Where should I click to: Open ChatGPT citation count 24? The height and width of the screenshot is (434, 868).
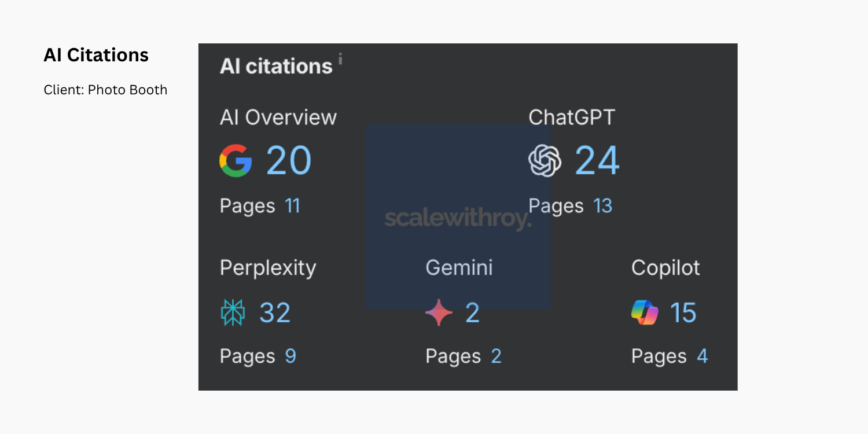pyautogui.click(x=597, y=160)
